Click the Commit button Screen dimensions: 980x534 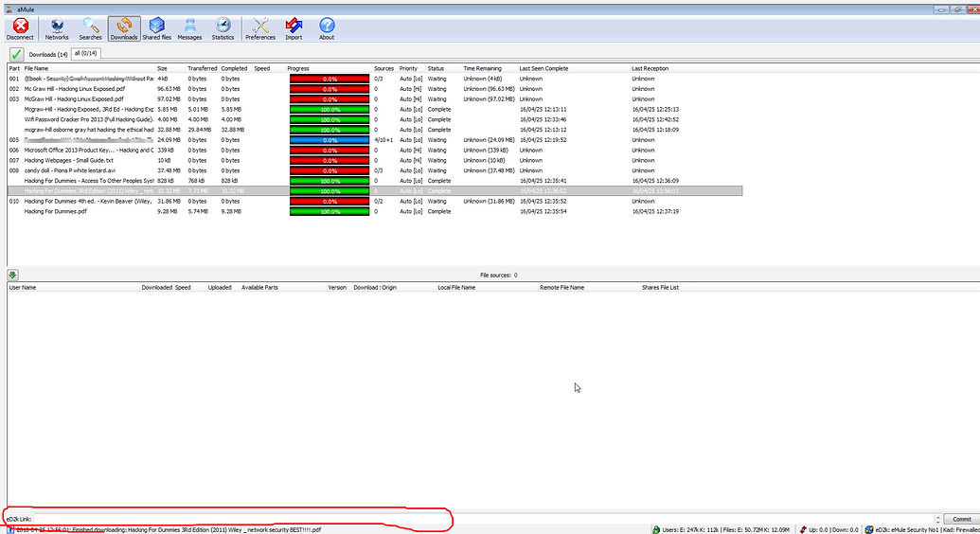961,519
